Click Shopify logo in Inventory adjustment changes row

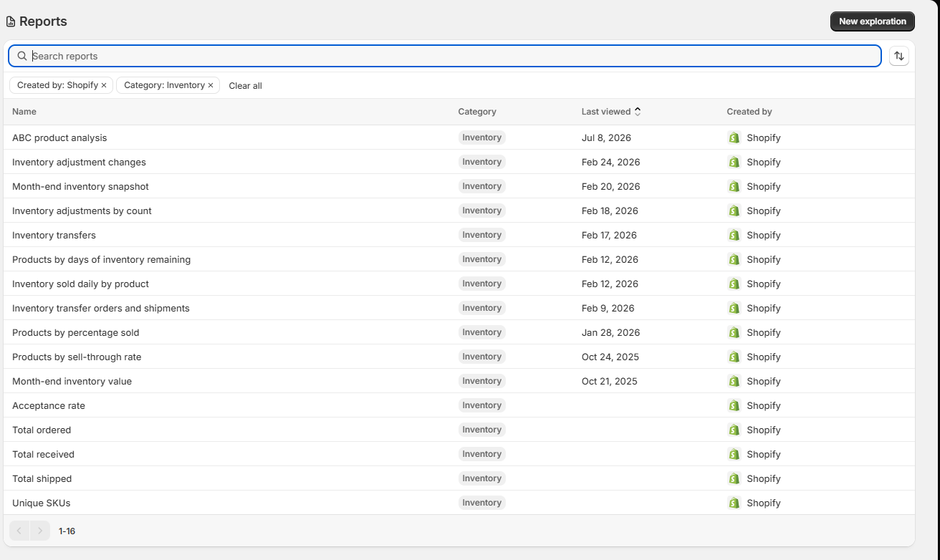pos(734,162)
